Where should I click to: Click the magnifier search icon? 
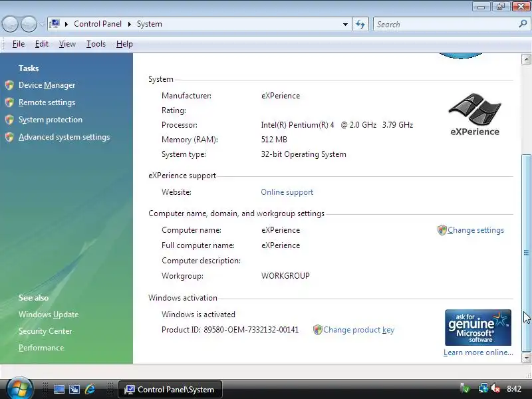point(523,24)
